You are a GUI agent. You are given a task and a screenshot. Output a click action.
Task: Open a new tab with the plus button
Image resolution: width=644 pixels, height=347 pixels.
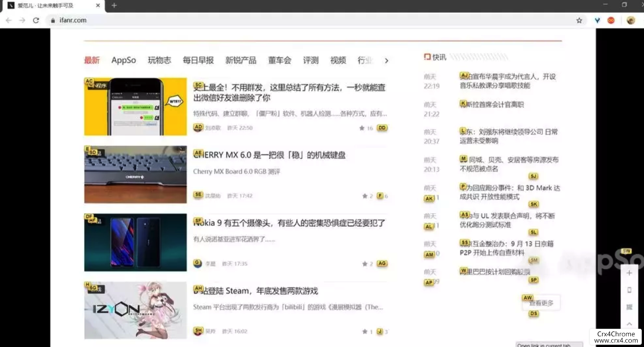[114, 5]
